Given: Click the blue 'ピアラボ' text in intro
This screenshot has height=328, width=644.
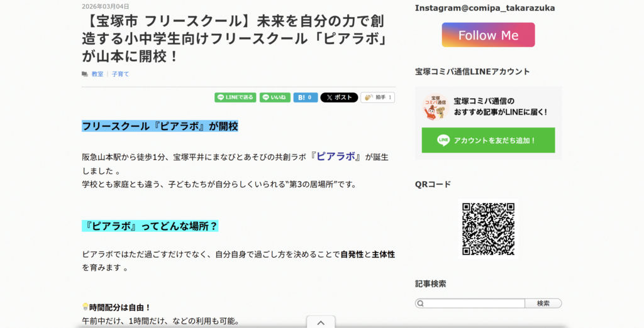Looking at the screenshot, I should click(x=336, y=156).
